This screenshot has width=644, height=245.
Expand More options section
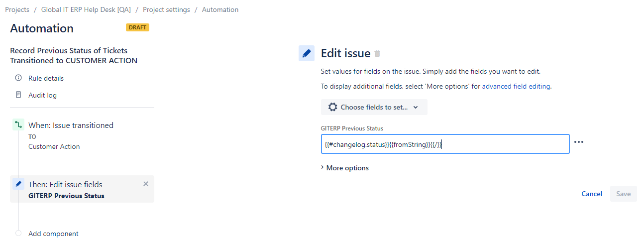345,168
